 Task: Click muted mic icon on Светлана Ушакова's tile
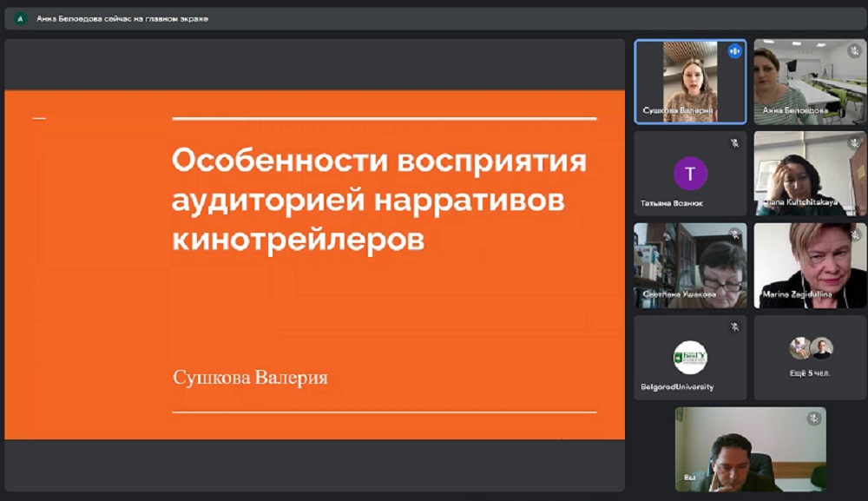(x=734, y=235)
